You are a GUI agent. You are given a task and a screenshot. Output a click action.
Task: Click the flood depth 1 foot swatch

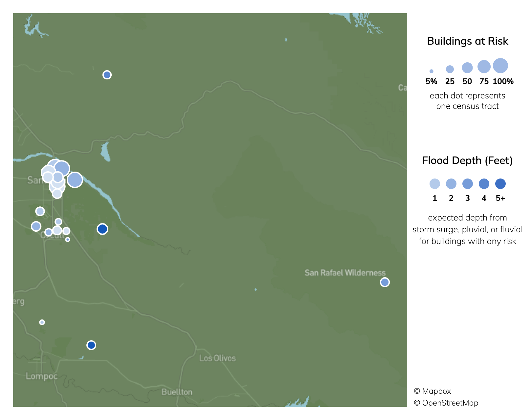[x=435, y=184]
